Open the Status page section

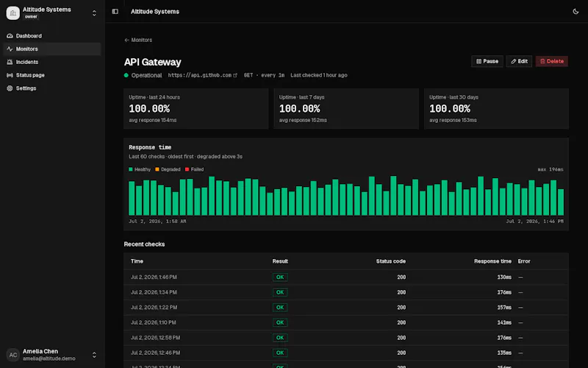tap(51, 75)
